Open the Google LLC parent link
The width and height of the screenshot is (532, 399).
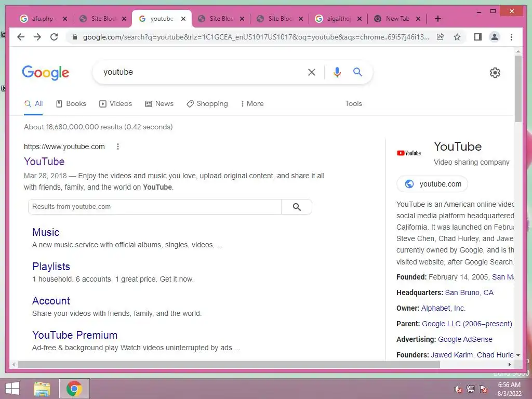pos(467,324)
